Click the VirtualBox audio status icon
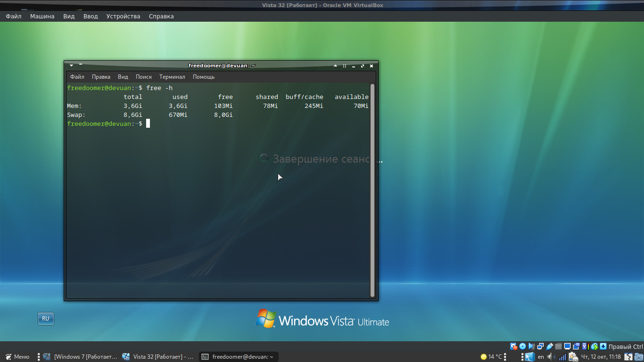644x362 pixels. pyautogui.click(x=531, y=346)
